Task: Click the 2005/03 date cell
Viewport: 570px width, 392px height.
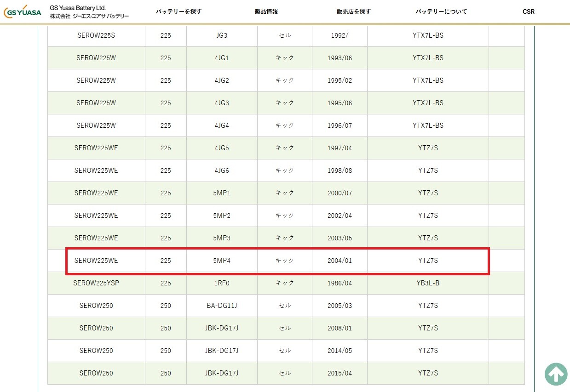Action: (340, 306)
